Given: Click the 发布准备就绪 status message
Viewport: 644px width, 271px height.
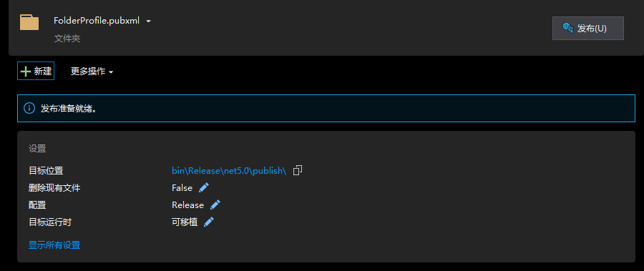Looking at the screenshot, I should coord(69,109).
